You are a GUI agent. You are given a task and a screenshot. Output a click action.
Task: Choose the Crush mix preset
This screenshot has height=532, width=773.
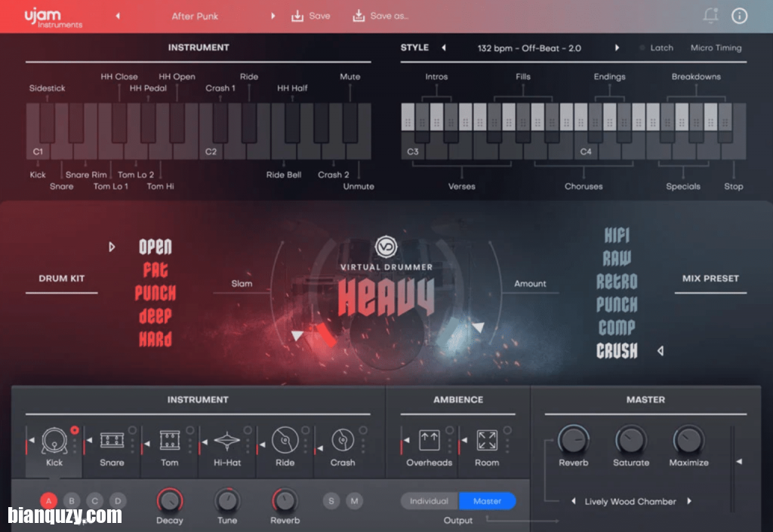617,351
